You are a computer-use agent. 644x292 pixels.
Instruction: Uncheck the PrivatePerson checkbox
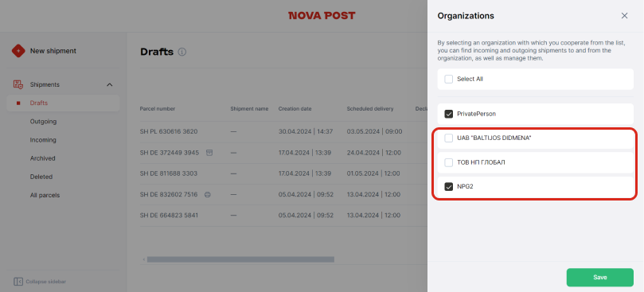pyautogui.click(x=448, y=114)
